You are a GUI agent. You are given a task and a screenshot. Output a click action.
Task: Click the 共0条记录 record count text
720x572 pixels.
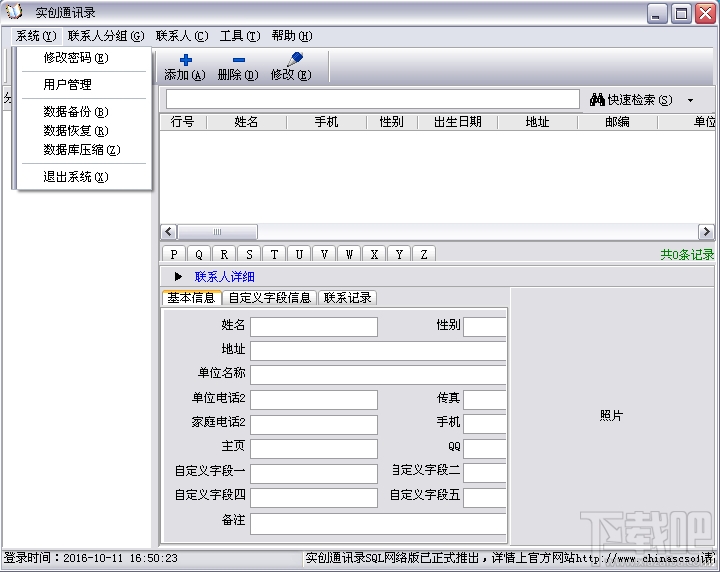(687, 254)
